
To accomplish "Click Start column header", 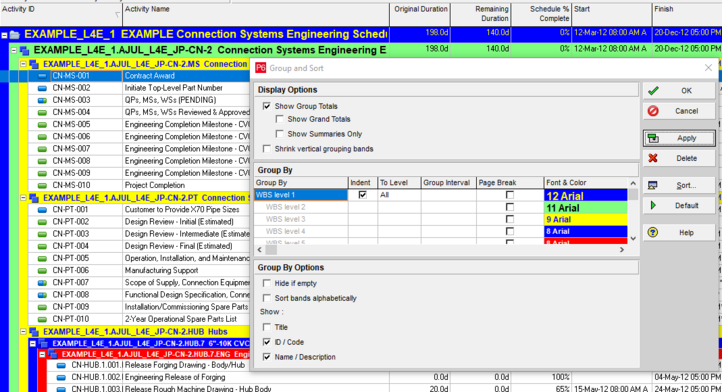I will point(612,14).
